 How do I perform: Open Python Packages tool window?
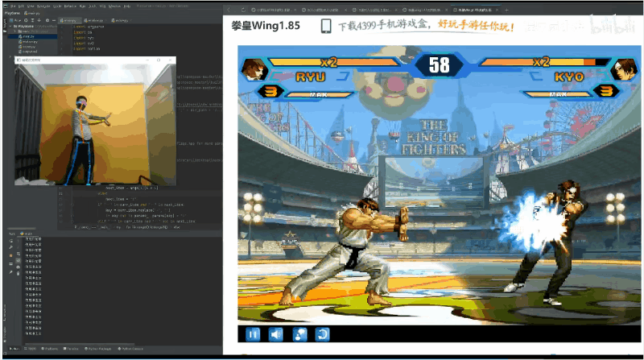pyautogui.click(x=97, y=349)
